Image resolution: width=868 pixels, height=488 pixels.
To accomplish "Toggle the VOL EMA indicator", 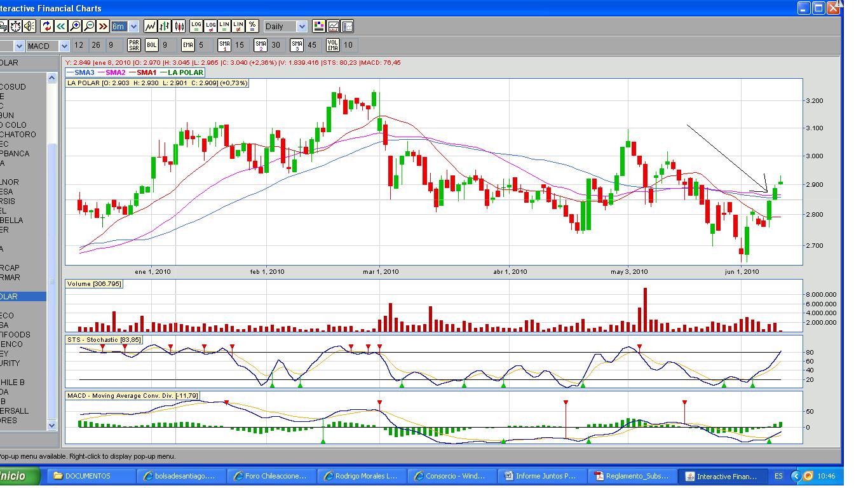I will pos(332,45).
